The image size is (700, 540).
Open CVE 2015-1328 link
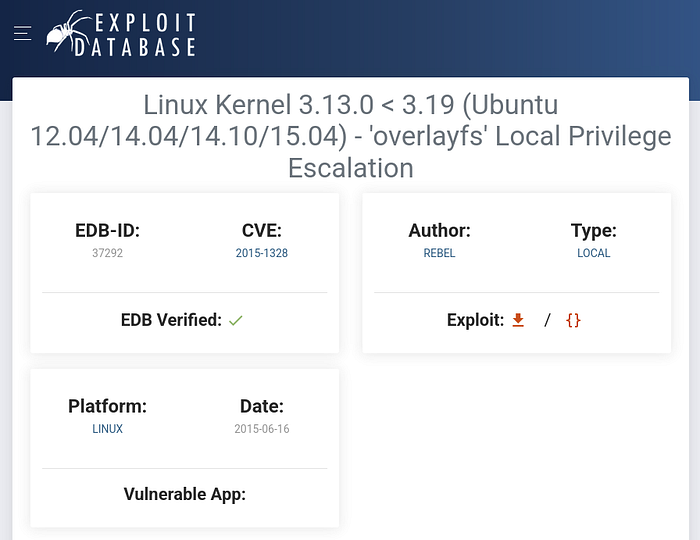click(262, 253)
